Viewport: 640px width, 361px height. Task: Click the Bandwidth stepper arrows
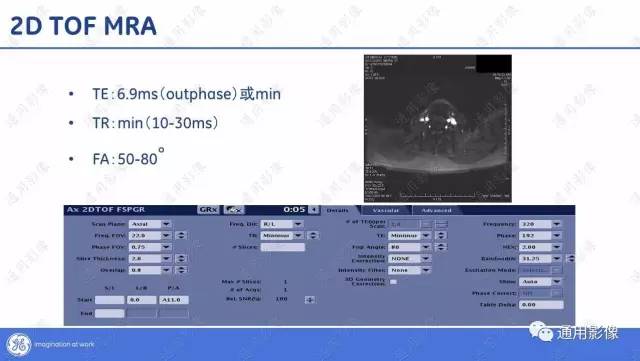click(x=571, y=258)
